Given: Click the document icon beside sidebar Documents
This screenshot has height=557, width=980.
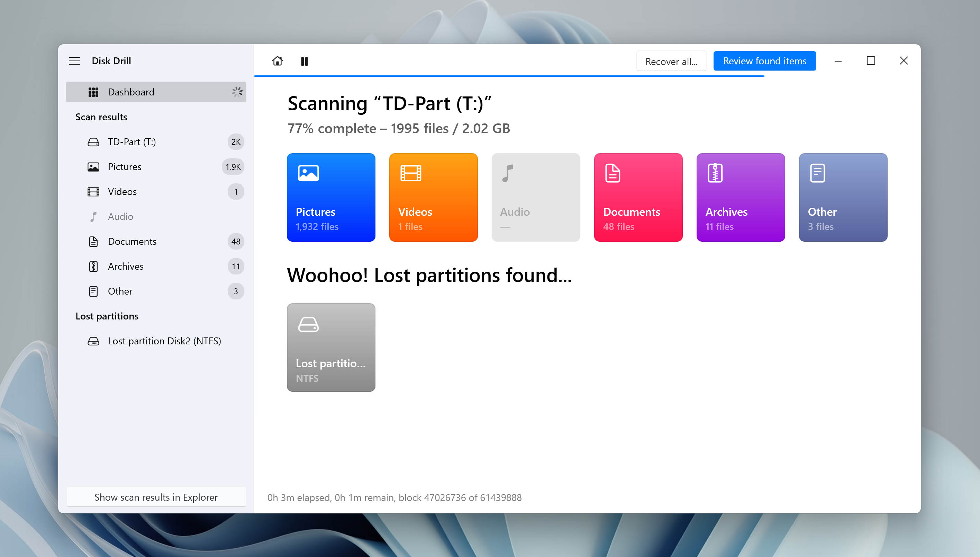Looking at the screenshot, I should click(93, 242).
